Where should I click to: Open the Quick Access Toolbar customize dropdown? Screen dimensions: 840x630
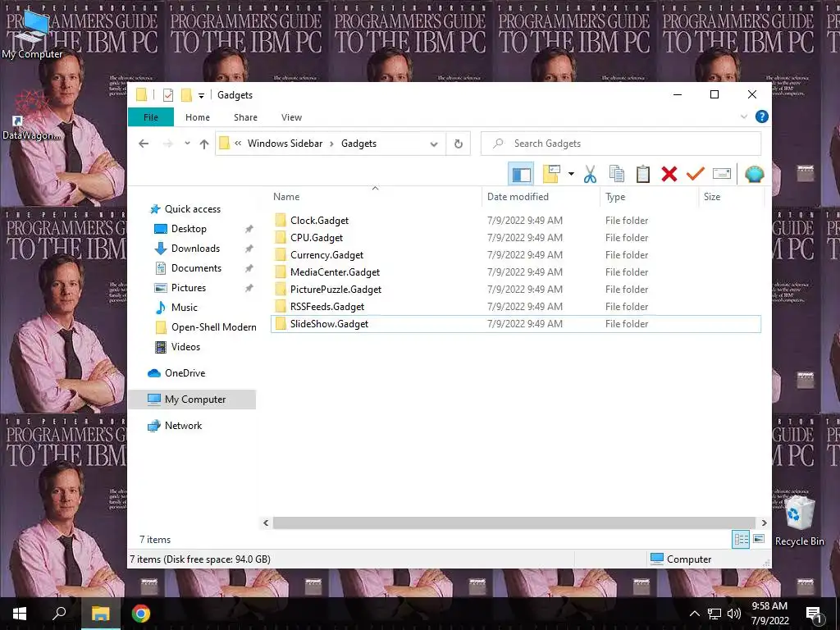click(202, 96)
